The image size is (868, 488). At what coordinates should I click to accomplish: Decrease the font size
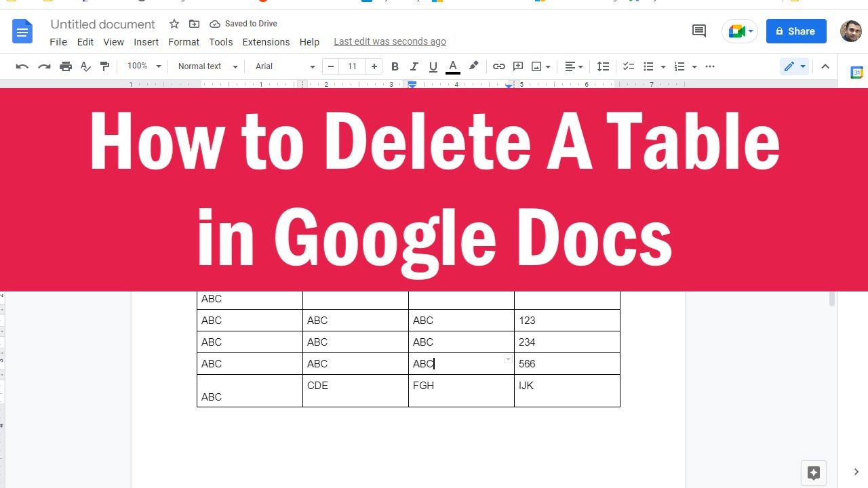coord(331,66)
